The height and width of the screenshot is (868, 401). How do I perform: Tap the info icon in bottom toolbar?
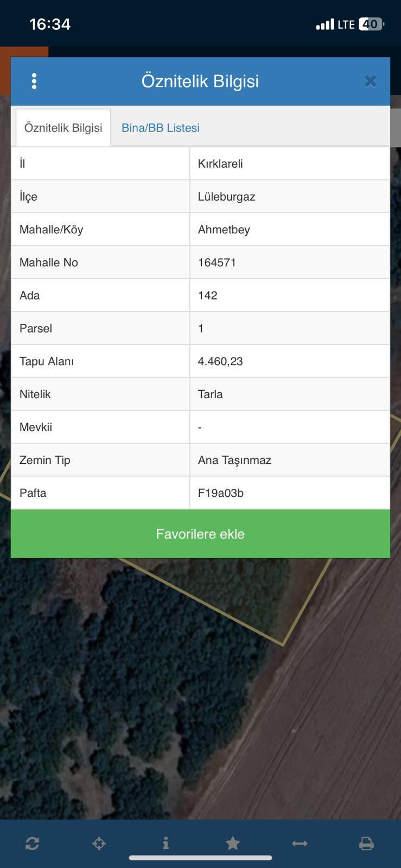pos(166,844)
